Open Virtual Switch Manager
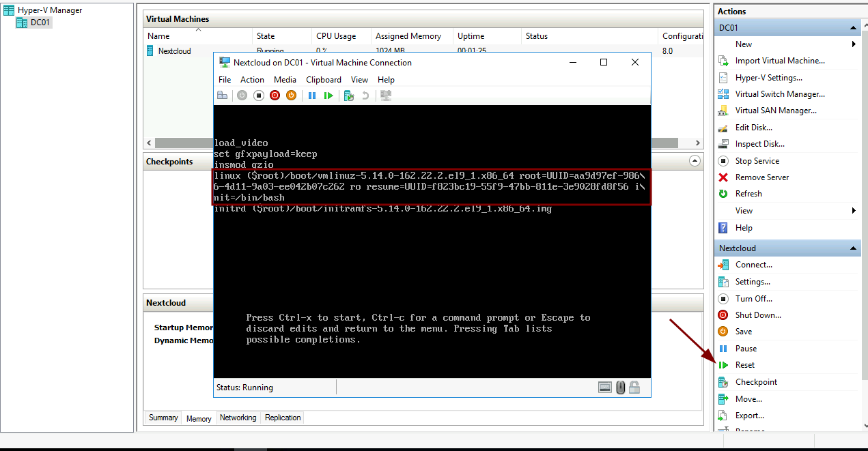 click(780, 94)
